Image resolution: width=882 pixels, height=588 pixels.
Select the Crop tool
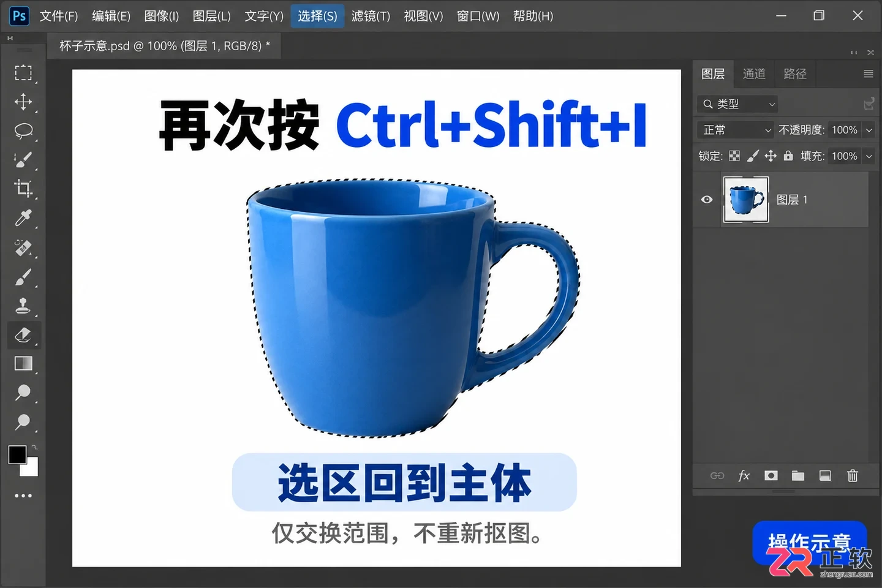(x=23, y=188)
